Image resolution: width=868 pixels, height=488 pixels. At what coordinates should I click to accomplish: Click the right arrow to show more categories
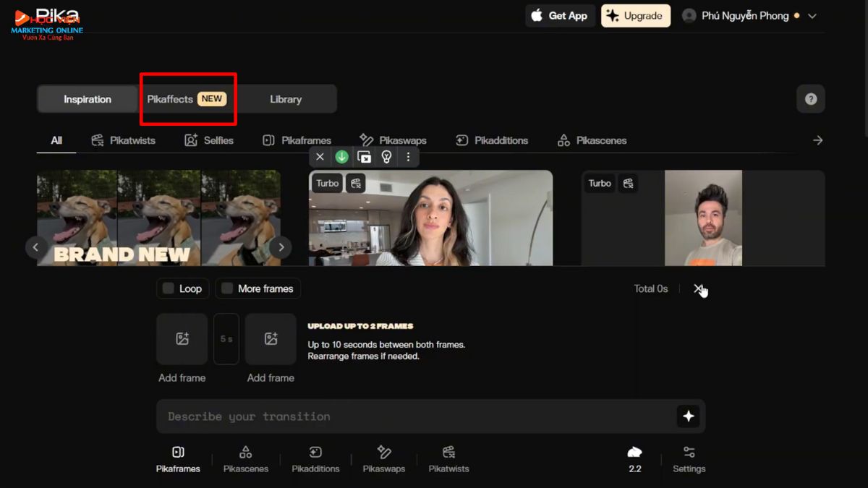click(x=817, y=140)
